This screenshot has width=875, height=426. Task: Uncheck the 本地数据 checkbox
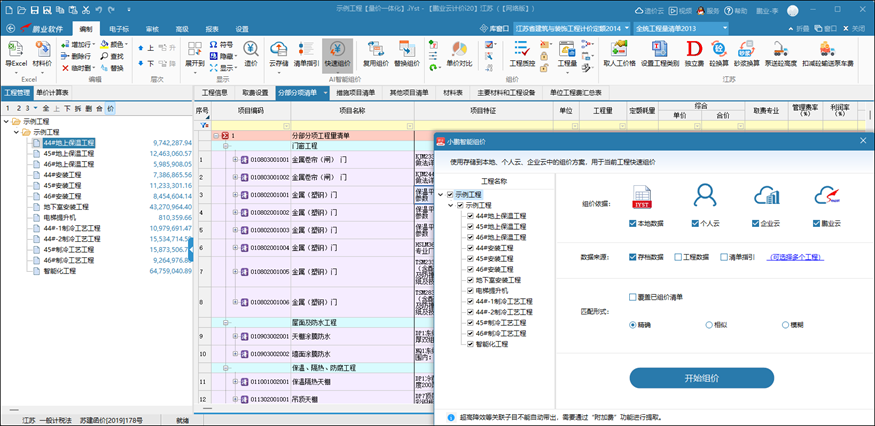click(632, 223)
